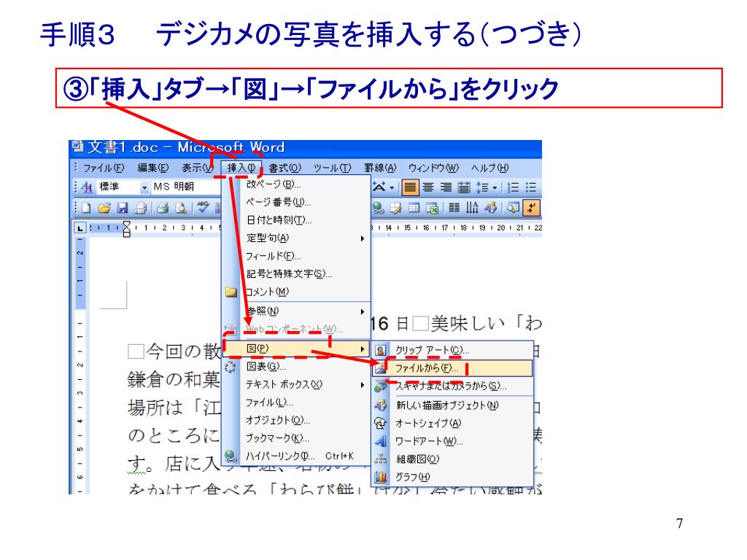Toggle align right button
Viewport: 747px width, 560px height.
coord(446,187)
